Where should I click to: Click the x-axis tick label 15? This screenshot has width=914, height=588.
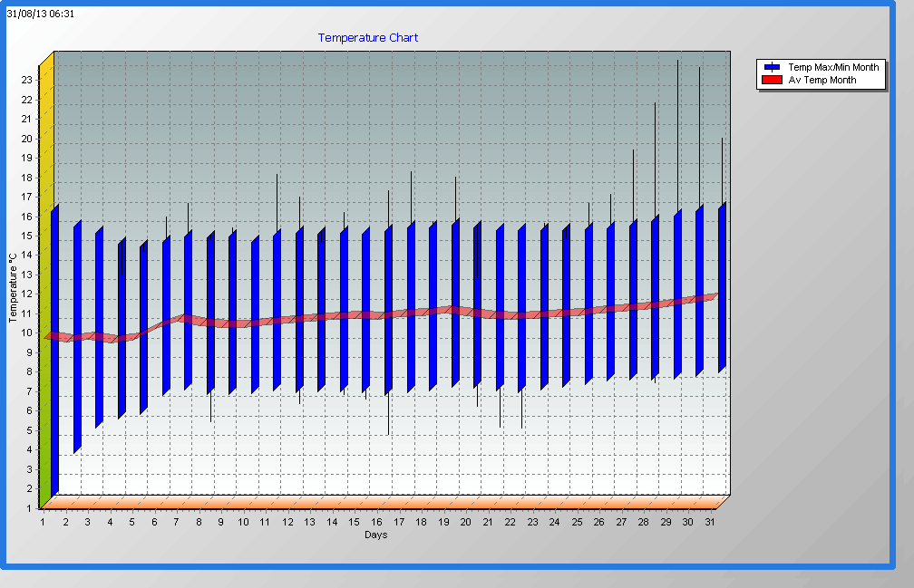point(354,522)
